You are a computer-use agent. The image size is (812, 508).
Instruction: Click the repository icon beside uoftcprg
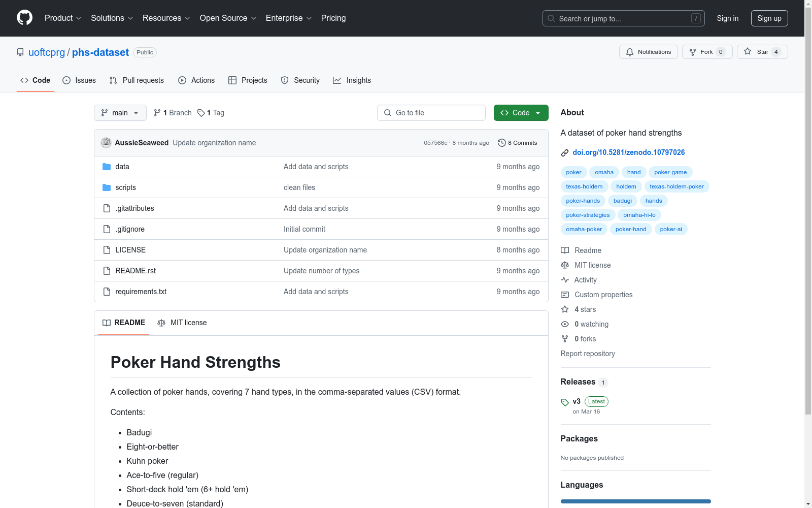point(20,52)
